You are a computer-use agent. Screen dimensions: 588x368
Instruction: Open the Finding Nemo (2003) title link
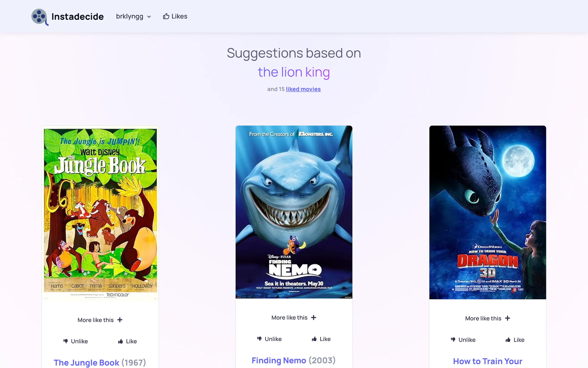294,360
